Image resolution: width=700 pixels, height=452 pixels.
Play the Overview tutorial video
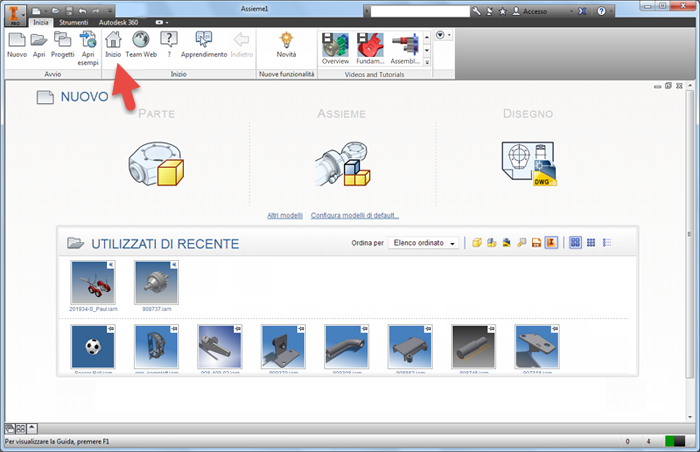point(335,48)
